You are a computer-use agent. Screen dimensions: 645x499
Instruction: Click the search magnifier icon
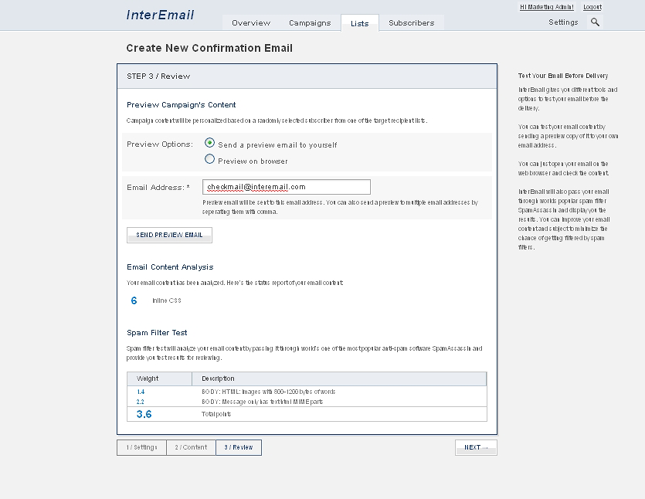pyautogui.click(x=596, y=22)
